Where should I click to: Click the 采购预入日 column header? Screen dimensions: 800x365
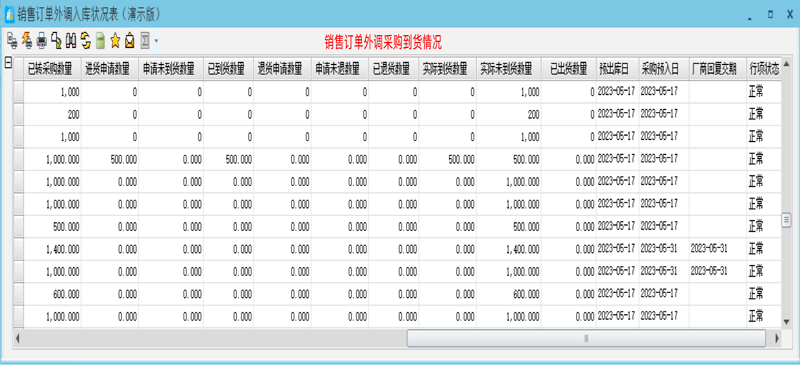tap(664, 69)
